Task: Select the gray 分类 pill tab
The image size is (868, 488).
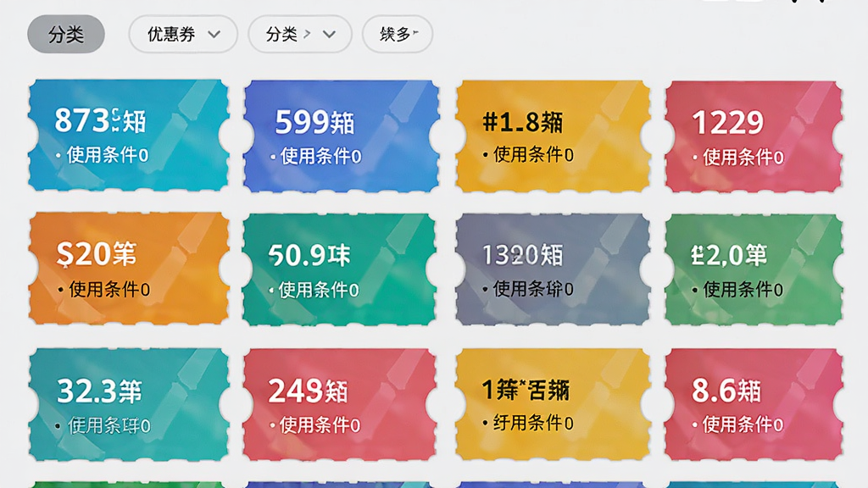Action: tap(66, 34)
